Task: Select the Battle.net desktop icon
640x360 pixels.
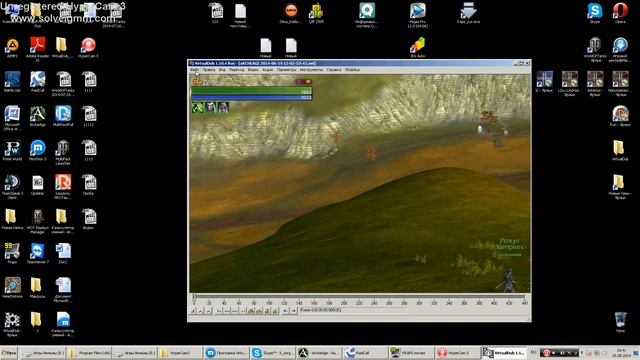Action: click(x=12, y=82)
